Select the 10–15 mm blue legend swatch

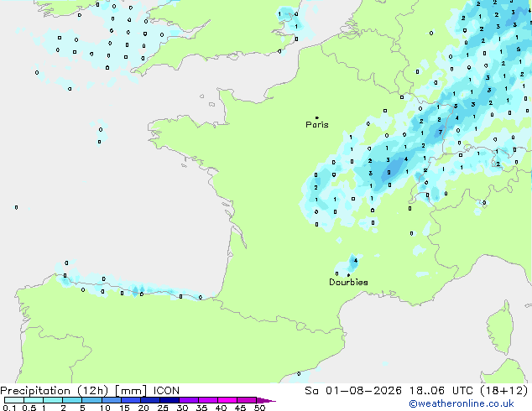(112, 400)
